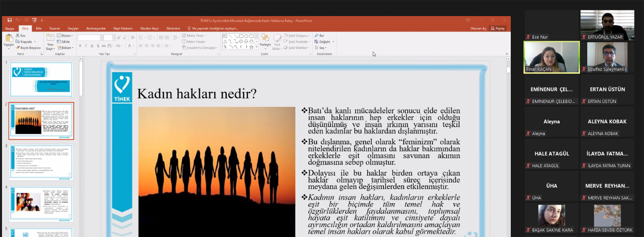Select slide 4 thumbnail in the panel
This screenshot has height=237, width=644.
(x=41, y=204)
